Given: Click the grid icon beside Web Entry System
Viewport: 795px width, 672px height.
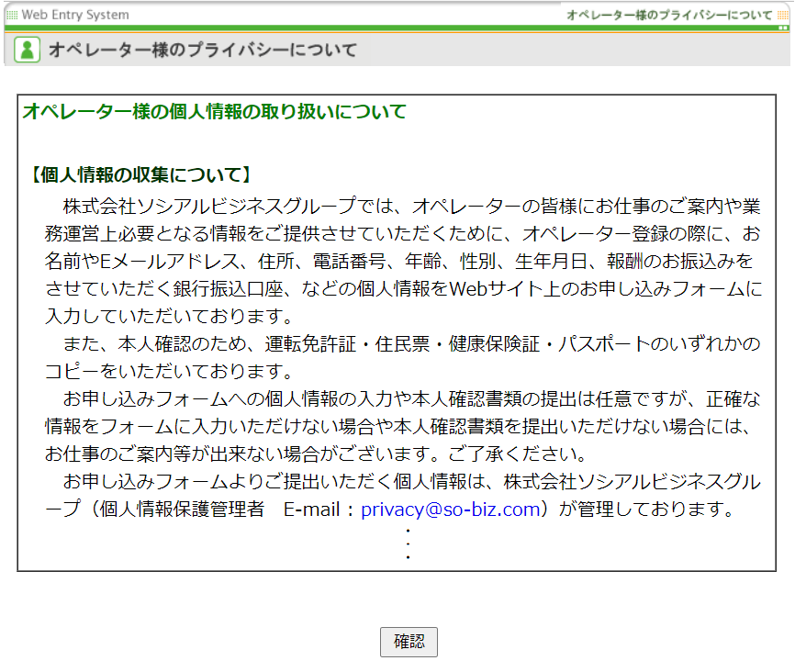Looking at the screenshot, I should pos(12,16).
